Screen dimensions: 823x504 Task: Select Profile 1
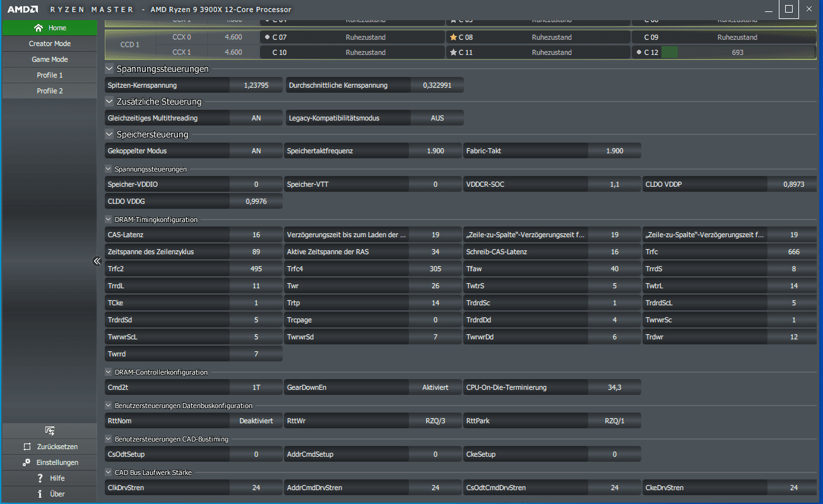(49, 75)
